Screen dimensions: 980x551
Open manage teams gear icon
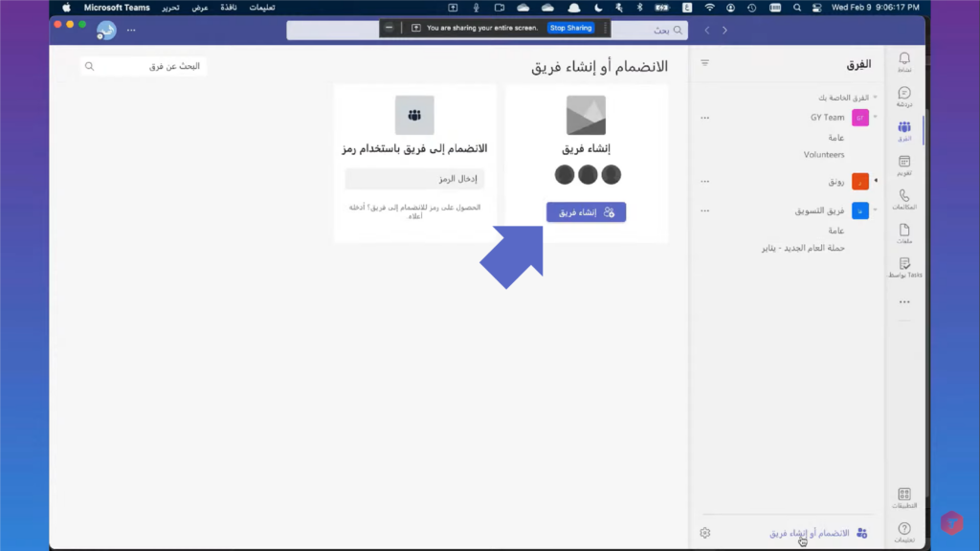[x=705, y=533]
